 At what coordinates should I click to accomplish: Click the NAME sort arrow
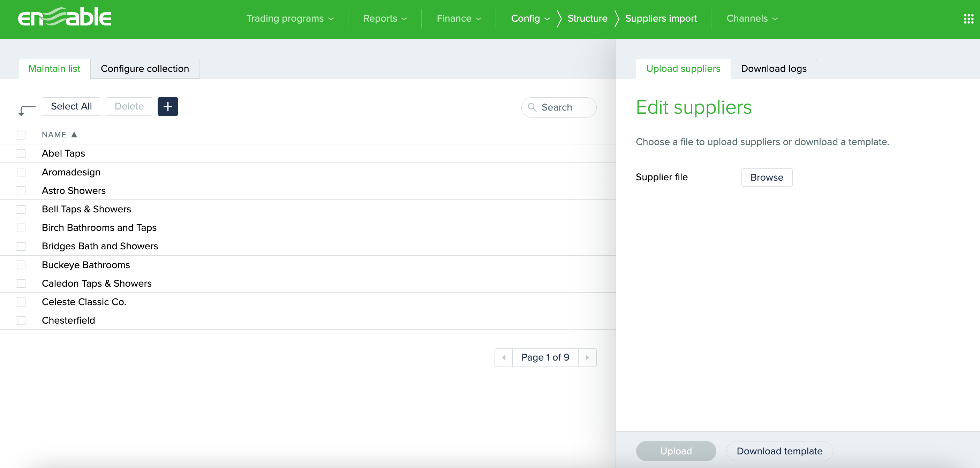coord(74,135)
